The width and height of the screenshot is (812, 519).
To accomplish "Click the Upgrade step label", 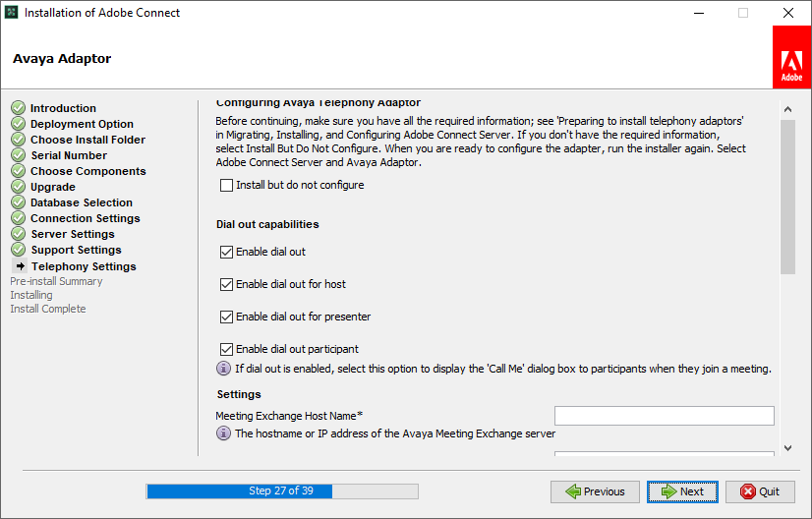I will tap(53, 187).
